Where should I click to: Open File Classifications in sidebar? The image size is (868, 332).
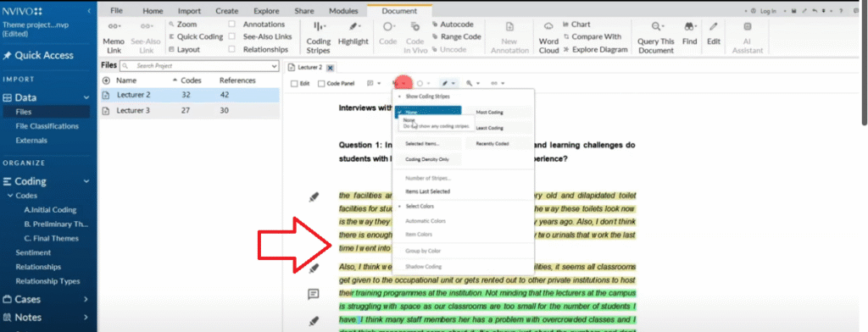point(47,126)
